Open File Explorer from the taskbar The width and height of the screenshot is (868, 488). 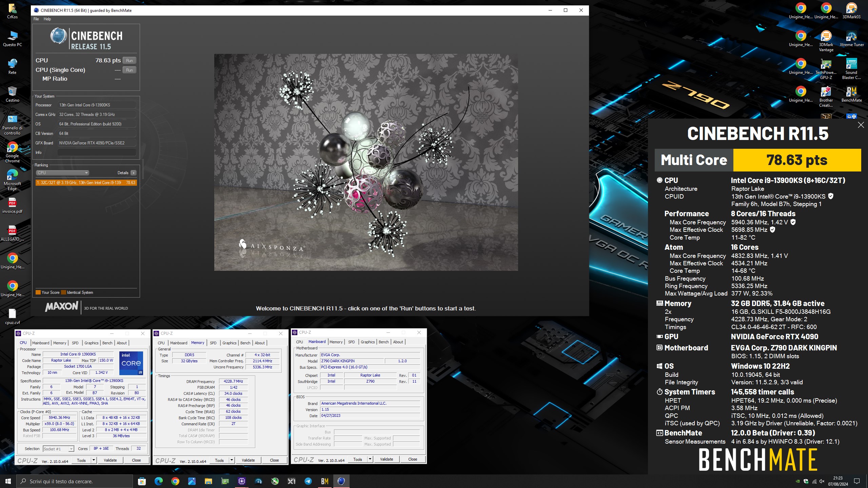pos(208,481)
